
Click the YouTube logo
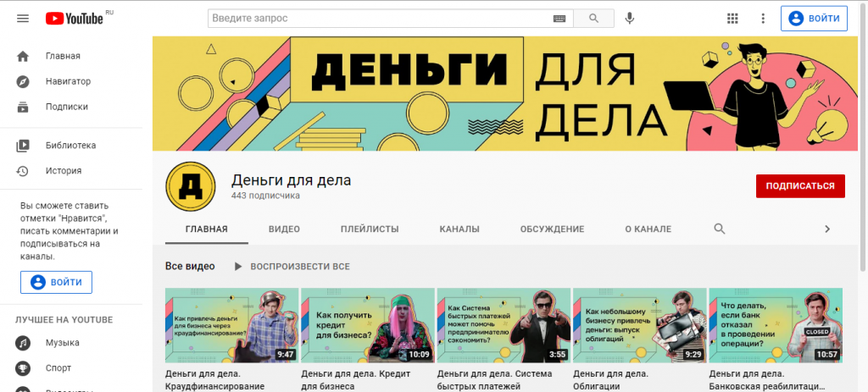75,19
